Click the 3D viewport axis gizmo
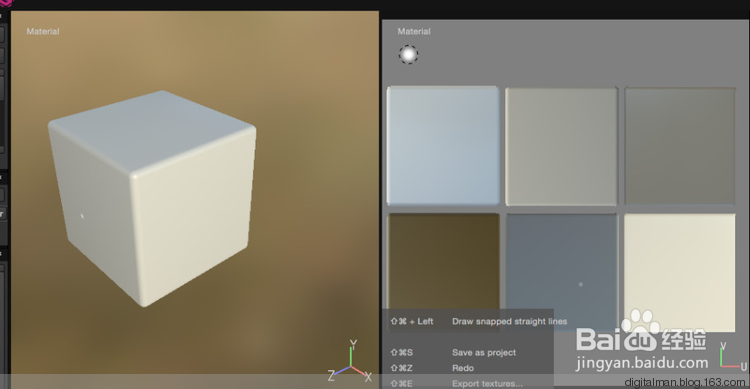 click(351, 361)
